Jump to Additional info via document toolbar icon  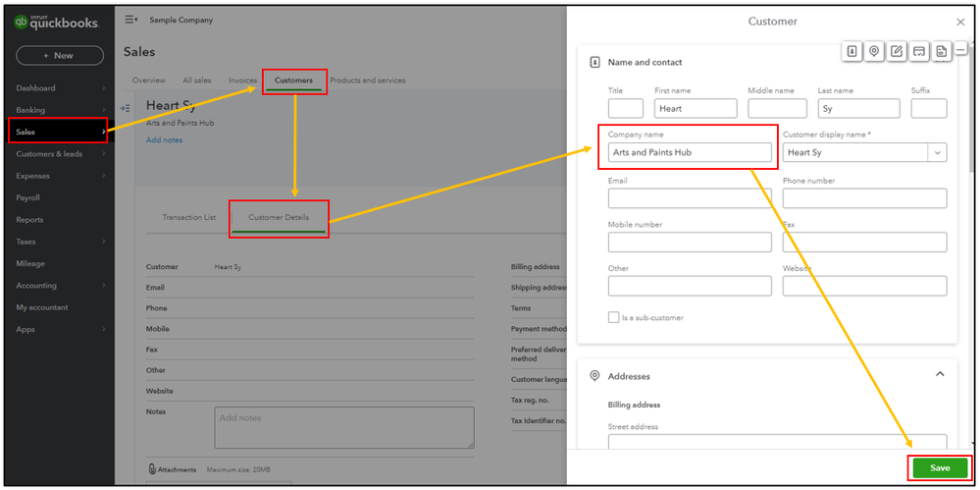coord(941,52)
